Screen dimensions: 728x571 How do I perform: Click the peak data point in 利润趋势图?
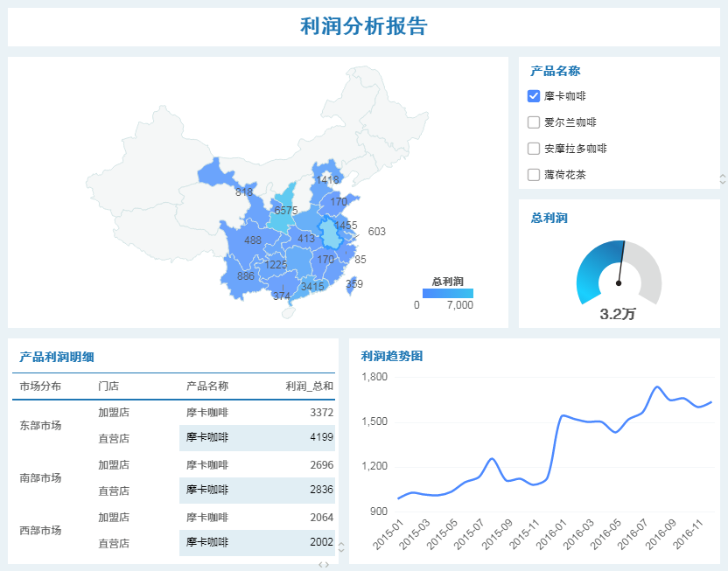tap(655, 385)
